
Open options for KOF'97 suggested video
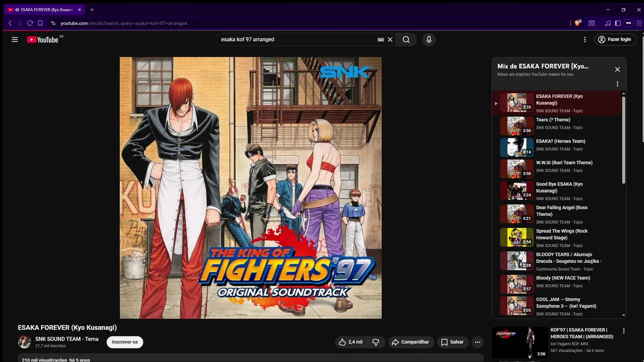tap(624, 331)
